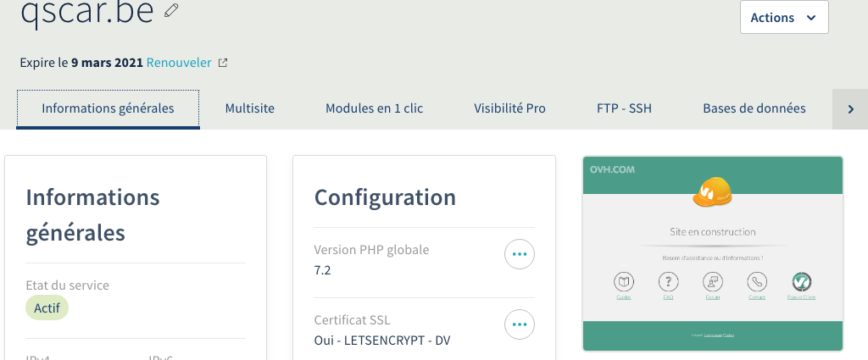Click the pencil icon beside qscar.be
This screenshot has height=360, width=868.
pyautogui.click(x=172, y=10)
